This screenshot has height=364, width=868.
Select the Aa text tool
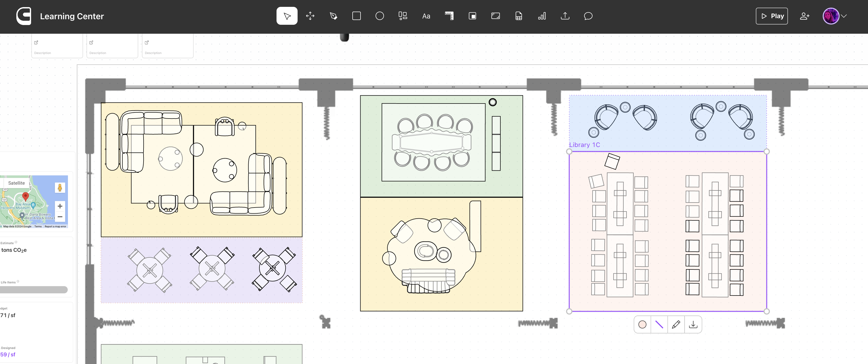point(426,16)
